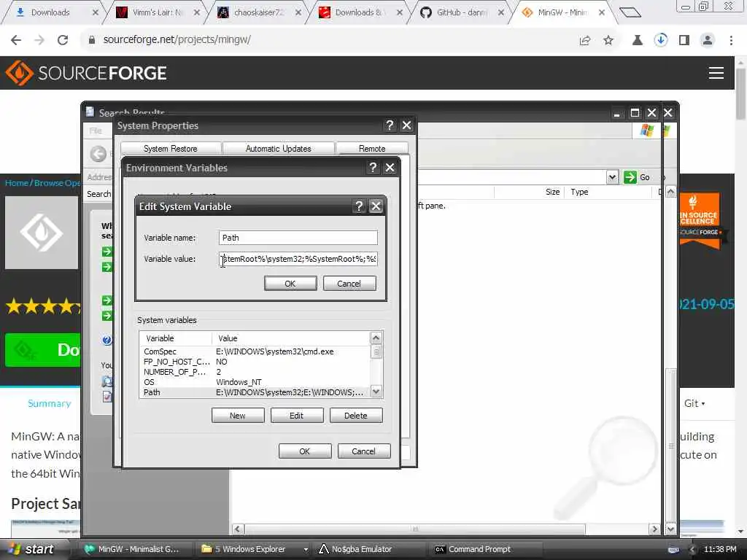The height and width of the screenshot is (560, 747).
Task: Click scroll left arrow in Search Results
Action: tap(238, 529)
